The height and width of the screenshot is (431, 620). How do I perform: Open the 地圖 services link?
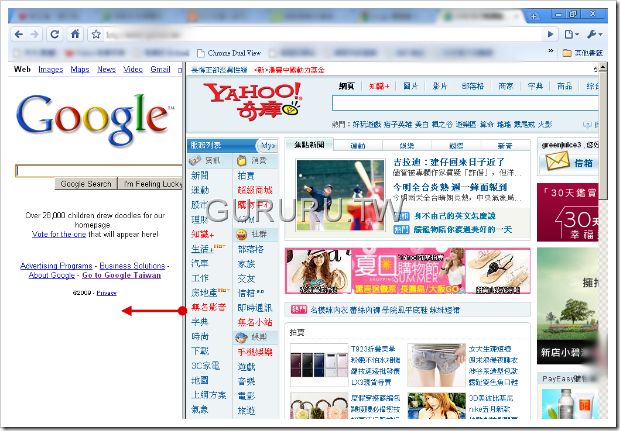click(x=200, y=380)
